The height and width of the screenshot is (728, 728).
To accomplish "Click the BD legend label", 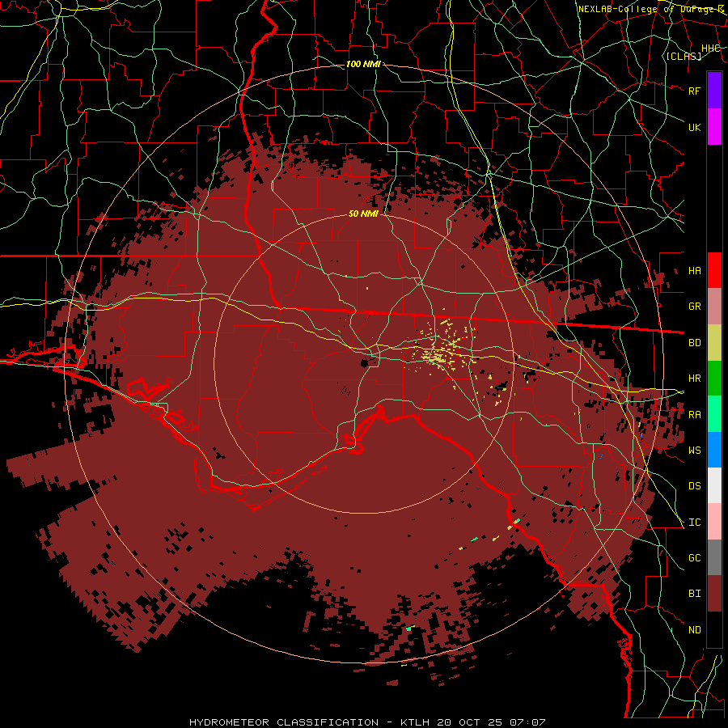I will [695, 343].
